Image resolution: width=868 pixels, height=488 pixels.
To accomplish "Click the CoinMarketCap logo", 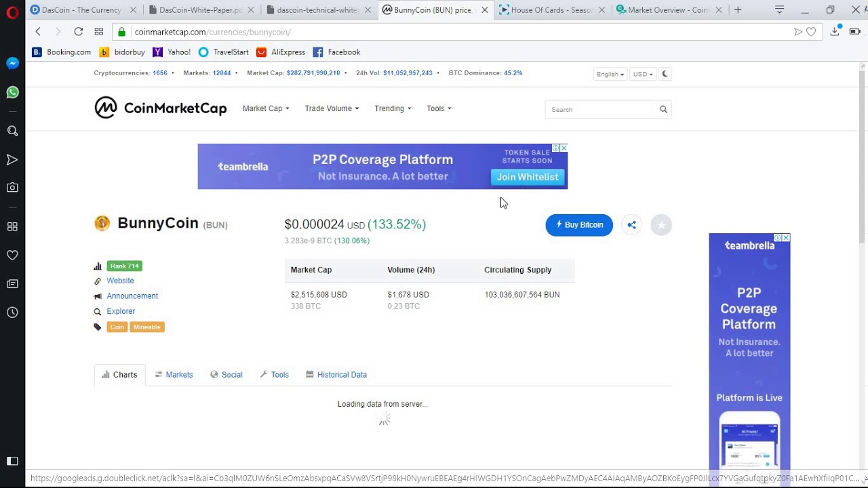I will [161, 108].
